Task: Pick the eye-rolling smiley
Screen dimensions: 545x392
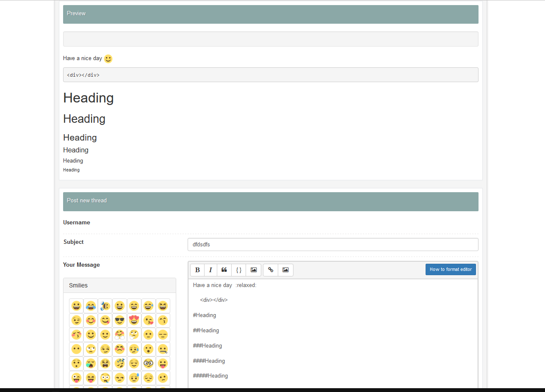Action: click(91, 349)
